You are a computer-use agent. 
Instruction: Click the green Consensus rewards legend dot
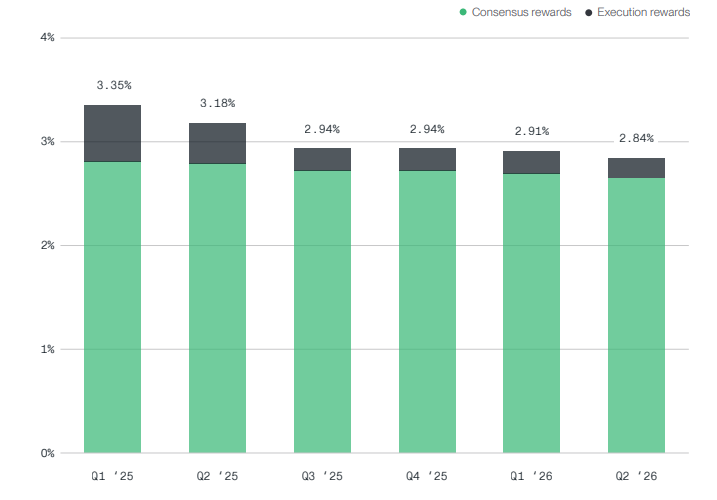click(463, 12)
